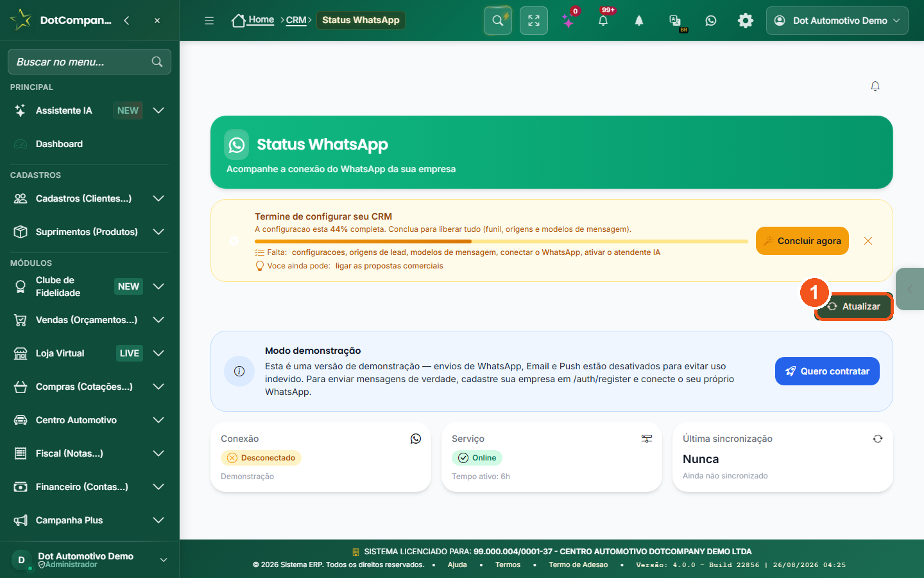Click the NEW badge on Assistente IA
The image size is (924, 578).
128,110
